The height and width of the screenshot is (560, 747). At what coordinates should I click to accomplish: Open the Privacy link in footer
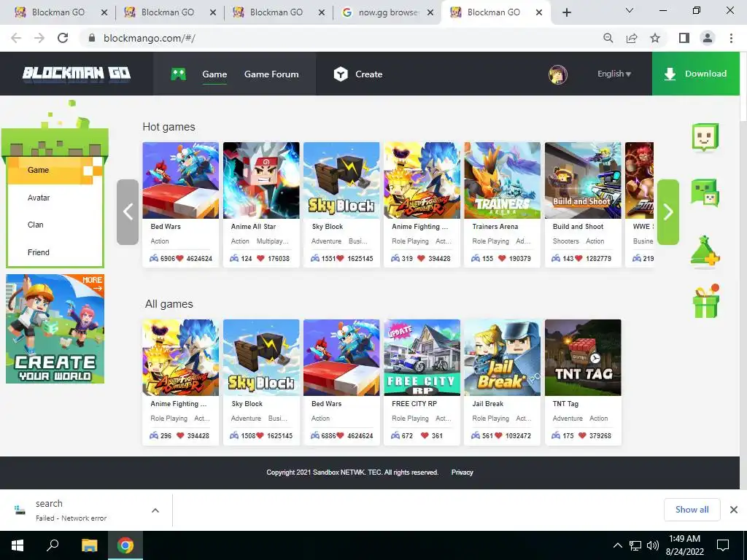point(462,472)
